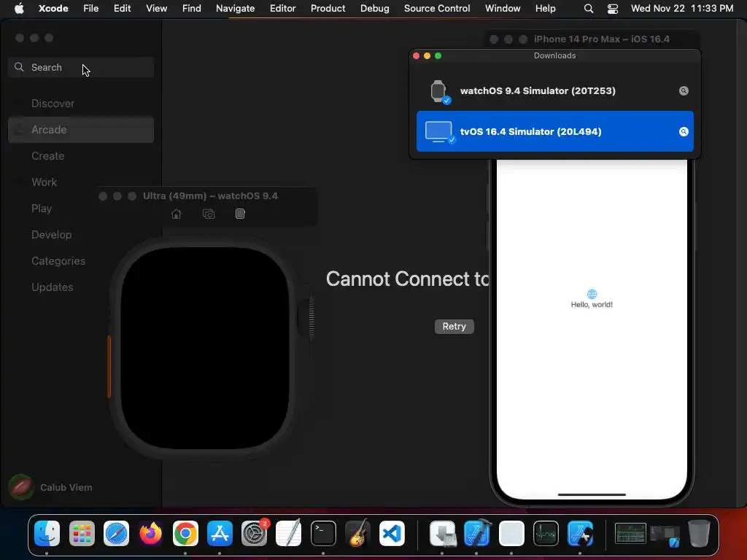
Task: Open Visual Studio Code from the Dock
Action: click(x=392, y=533)
